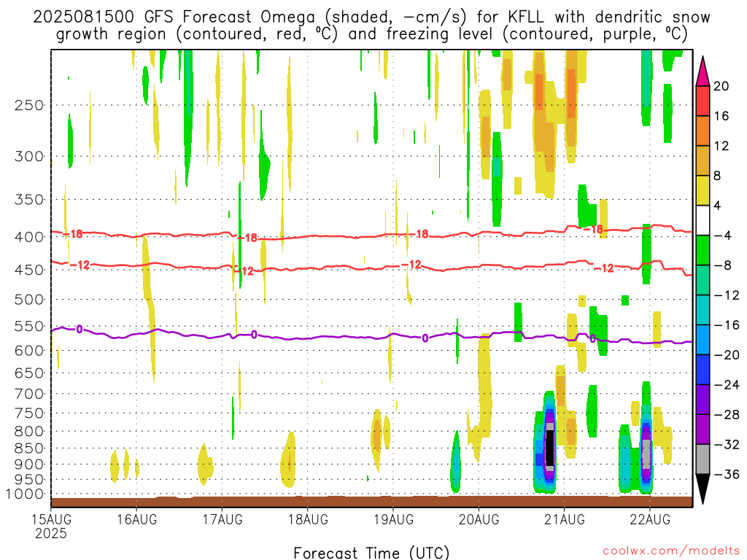Screen dimensions: 747x560
Task: Click the 15AUG date label on time axis
Action: click(52, 519)
